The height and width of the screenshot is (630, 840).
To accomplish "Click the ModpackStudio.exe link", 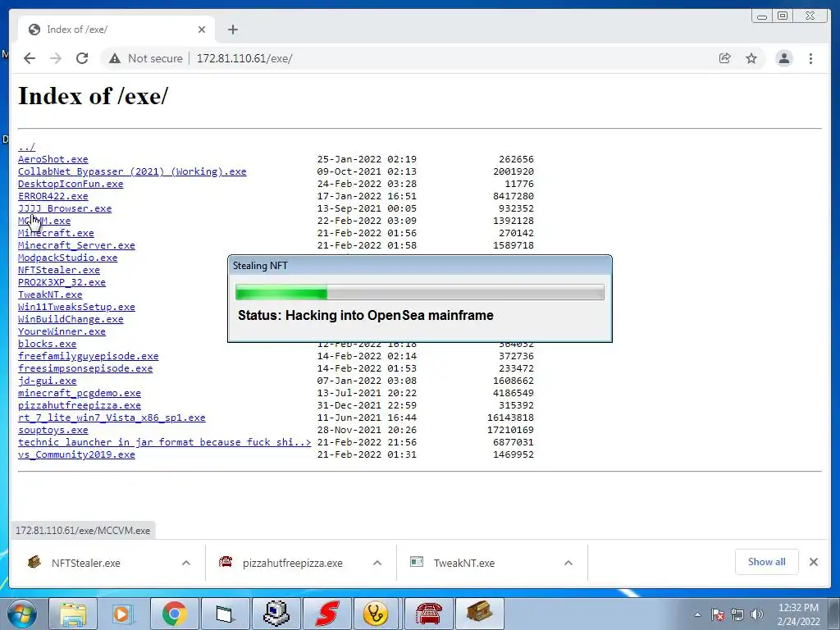I will [x=67, y=258].
